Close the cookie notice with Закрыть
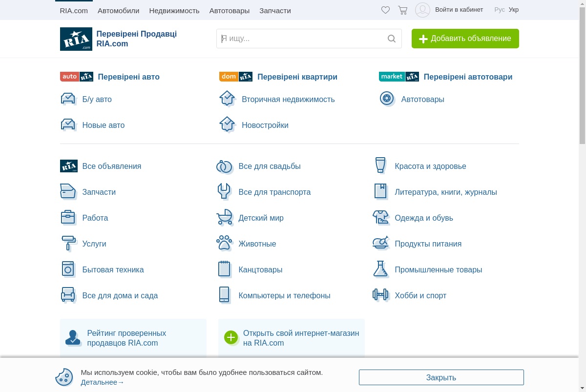Viewport: 586px width, 392px height. 441,377
